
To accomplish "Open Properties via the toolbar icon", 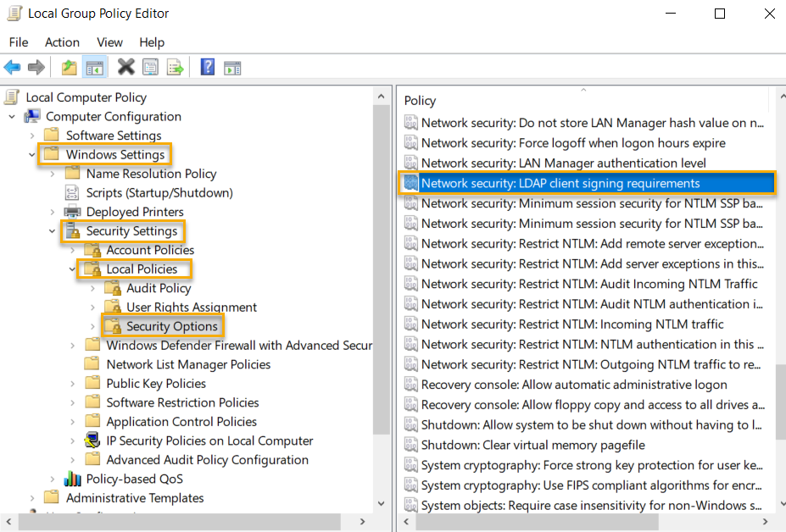I will [x=148, y=67].
